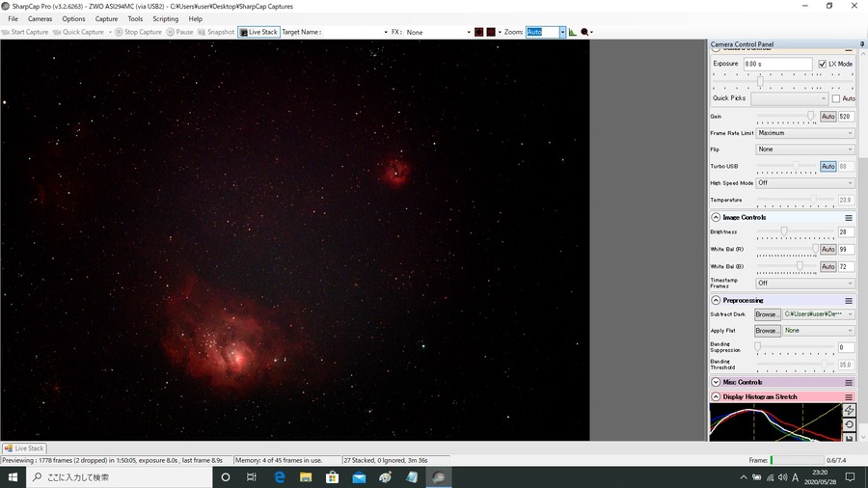Click the pin icon of Camera Control Panel
Viewport: 868px width, 488px height.
[x=862, y=43]
